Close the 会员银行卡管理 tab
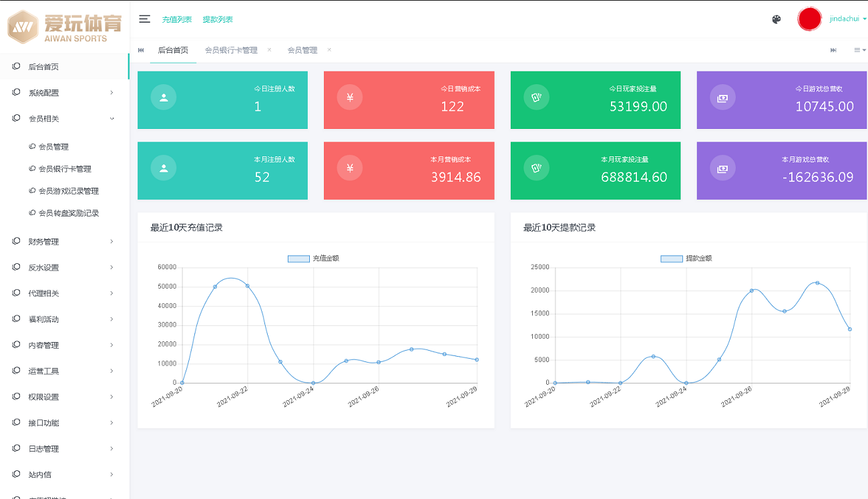Viewport: 868px width, 499px height. click(269, 49)
